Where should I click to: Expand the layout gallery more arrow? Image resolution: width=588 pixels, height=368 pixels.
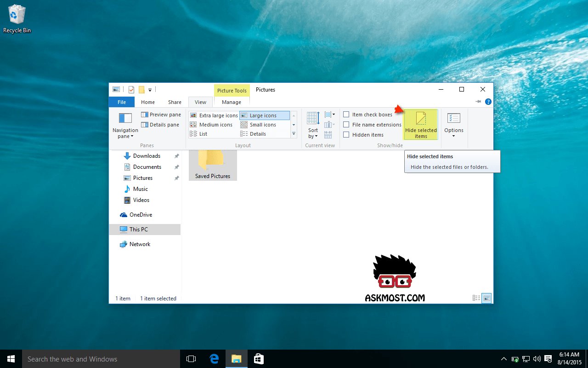(294, 134)
